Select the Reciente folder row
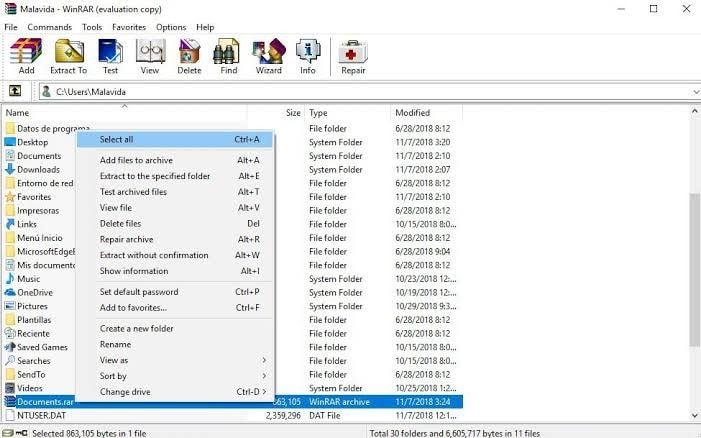Image resolution: width=701 pixels, height=438 pixels. pos(232,333)
